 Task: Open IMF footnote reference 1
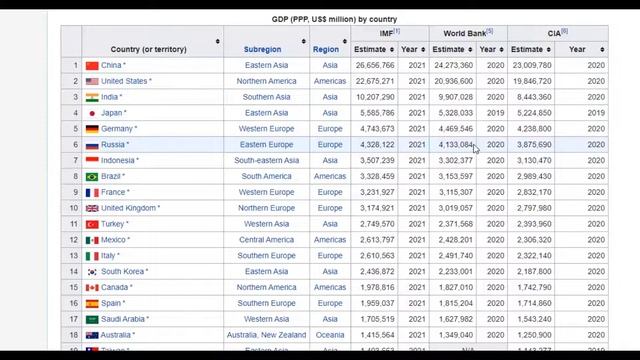click(x=396, y=31)
